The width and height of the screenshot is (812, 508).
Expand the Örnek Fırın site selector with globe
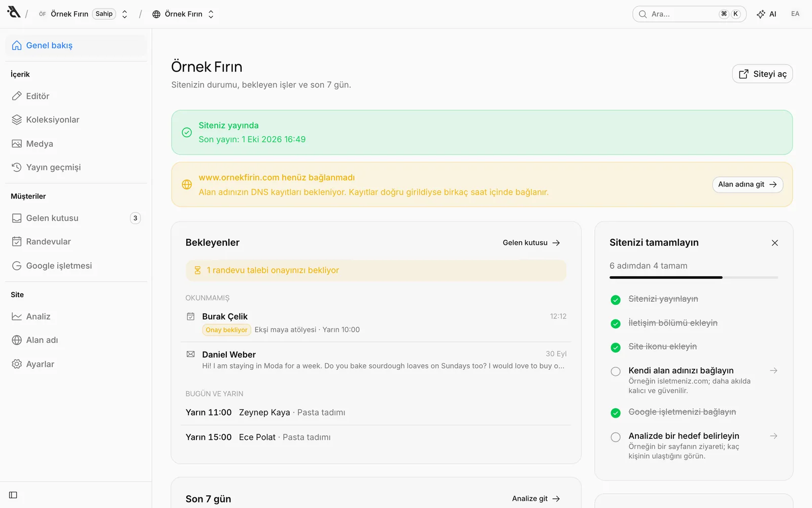click(x=183, y=14)
